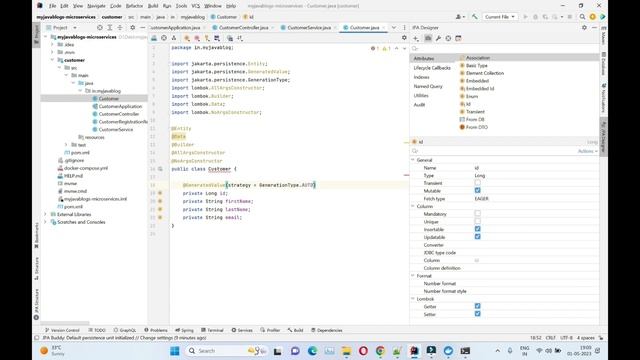The image size is (640, 360).
Task: Click the Select Opened File target icon in Project panel
Action: click(100, 27)
